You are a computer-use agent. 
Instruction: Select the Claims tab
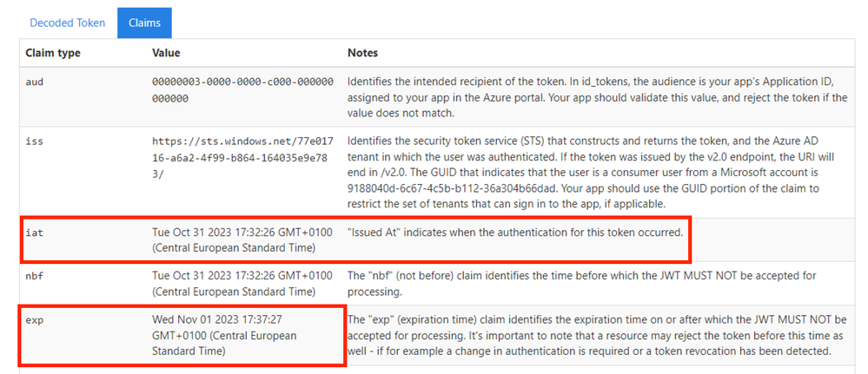point(144,23)
